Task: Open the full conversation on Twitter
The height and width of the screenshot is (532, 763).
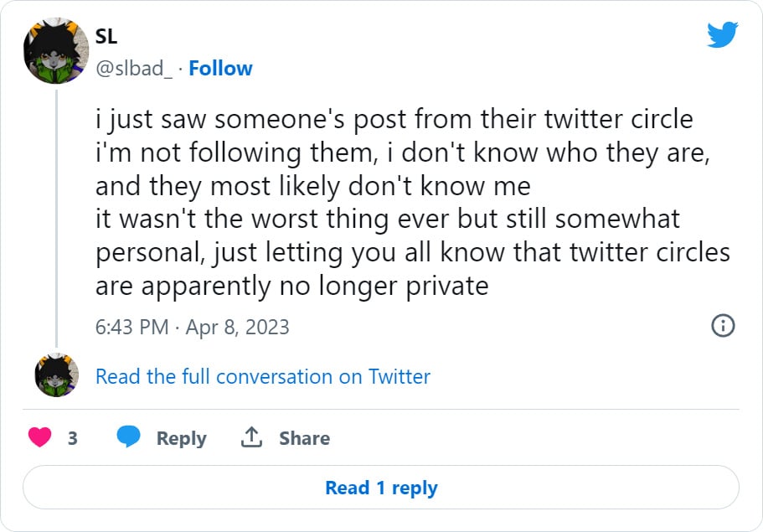Action: click(261, 377)
